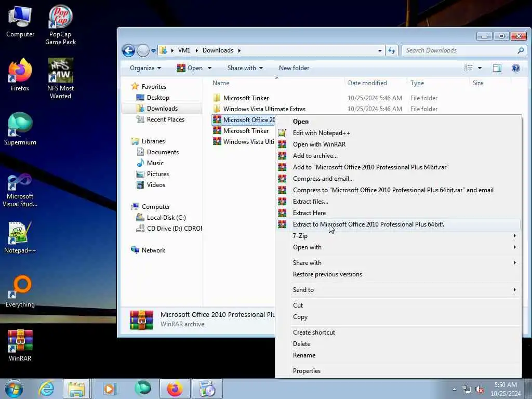Viewport: 532px width, 399px height.
Task: Expand the view options dropdown arrow
Action: pos(480,68)
